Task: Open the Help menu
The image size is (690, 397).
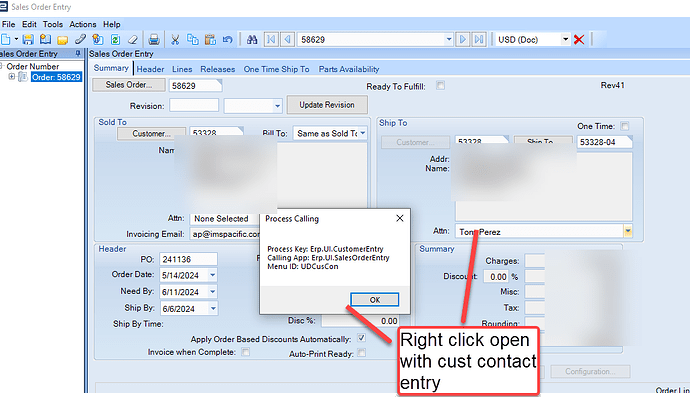Action: [x=112, y=25]
